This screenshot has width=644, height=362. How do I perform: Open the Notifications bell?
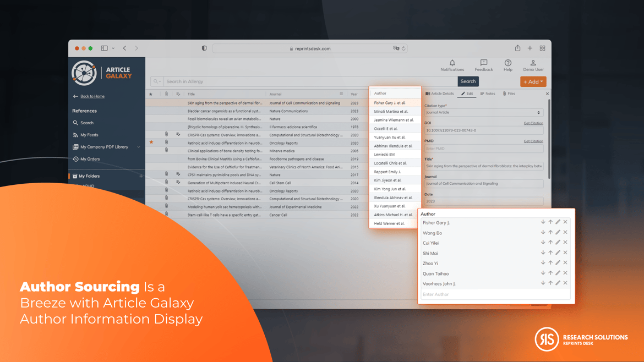[x=452, y=63]
